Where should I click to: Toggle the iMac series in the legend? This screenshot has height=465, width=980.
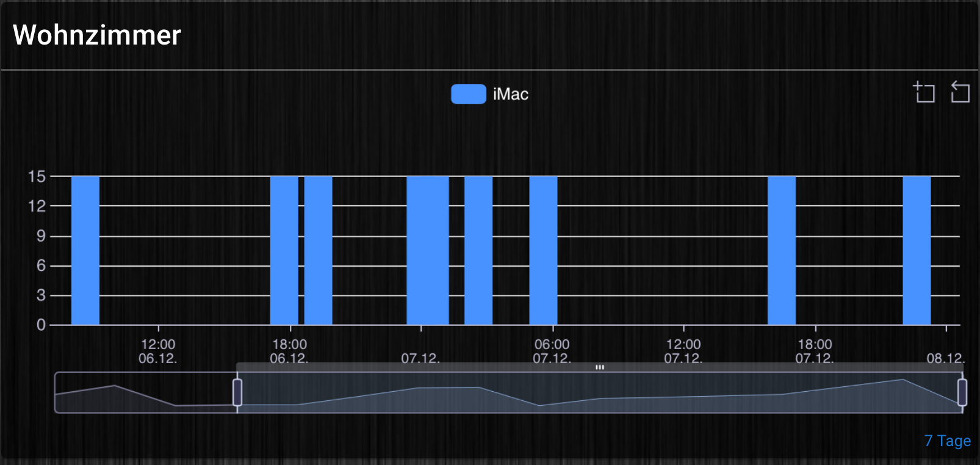490,94
